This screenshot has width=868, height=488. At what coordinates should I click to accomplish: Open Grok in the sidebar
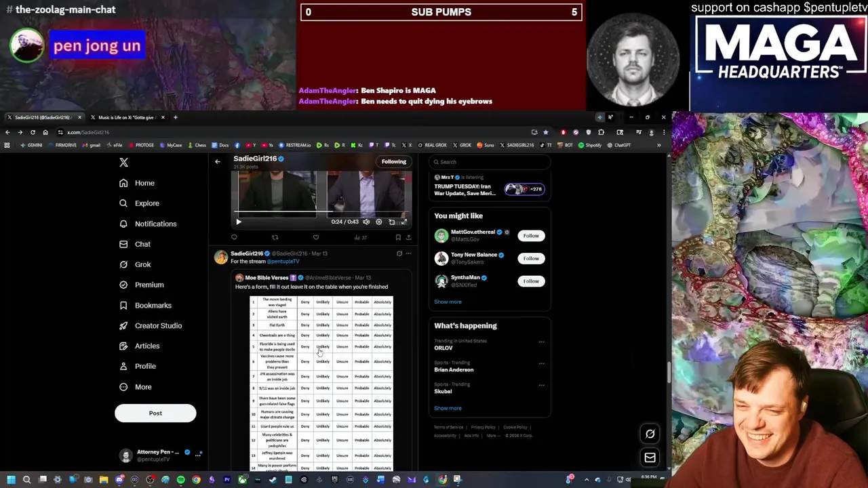tap(135, 264)
